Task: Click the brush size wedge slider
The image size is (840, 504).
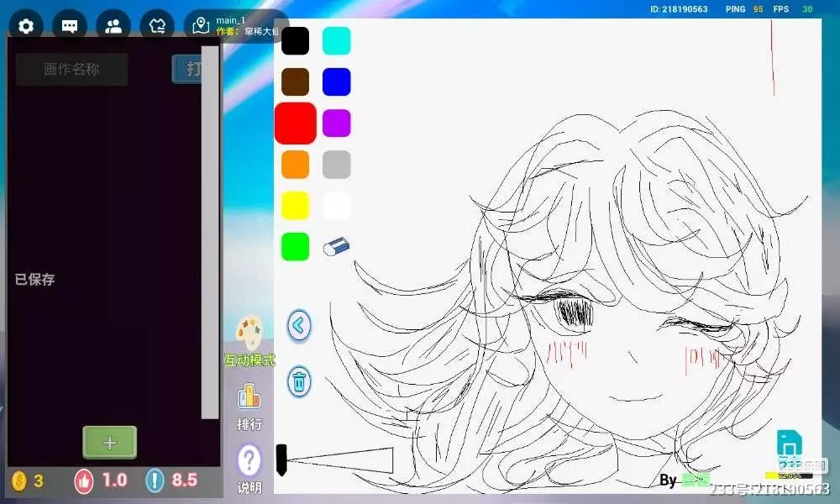Action: (335, 460)
